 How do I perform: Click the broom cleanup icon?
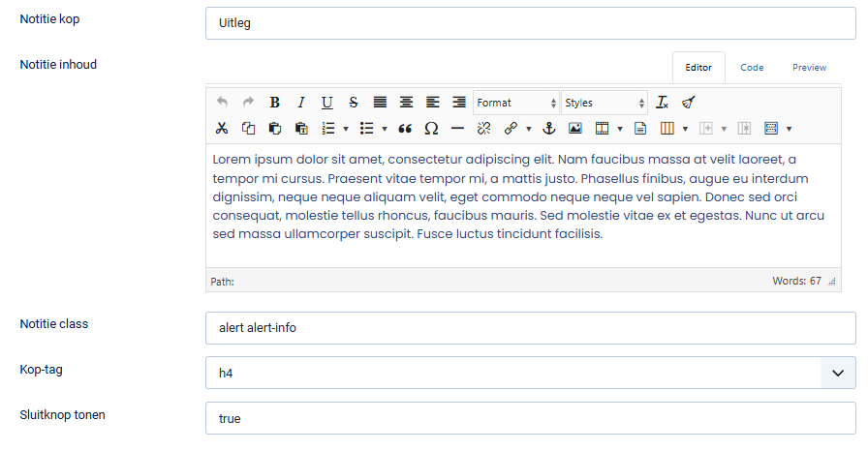688,103
